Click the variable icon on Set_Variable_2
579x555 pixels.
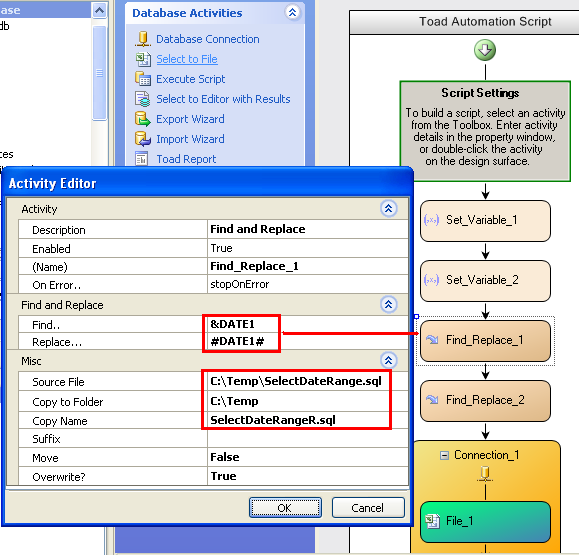(x=431, y=280)
